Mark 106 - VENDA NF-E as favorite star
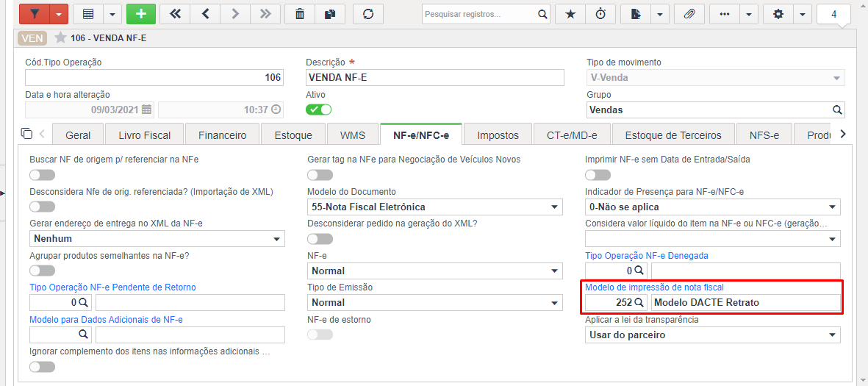This screenshot has width=868, height=386. [60, 38]
